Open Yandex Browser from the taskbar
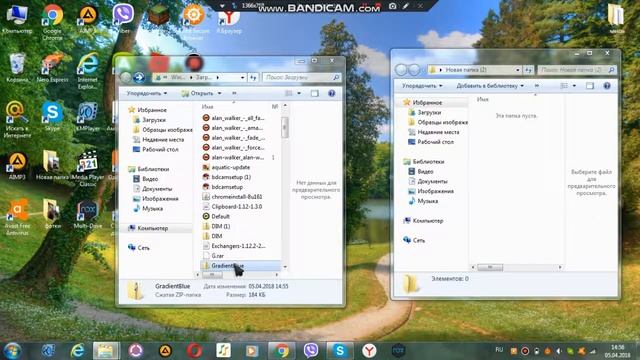The width and height of the screenshot is (640, 360). point(369,351)
